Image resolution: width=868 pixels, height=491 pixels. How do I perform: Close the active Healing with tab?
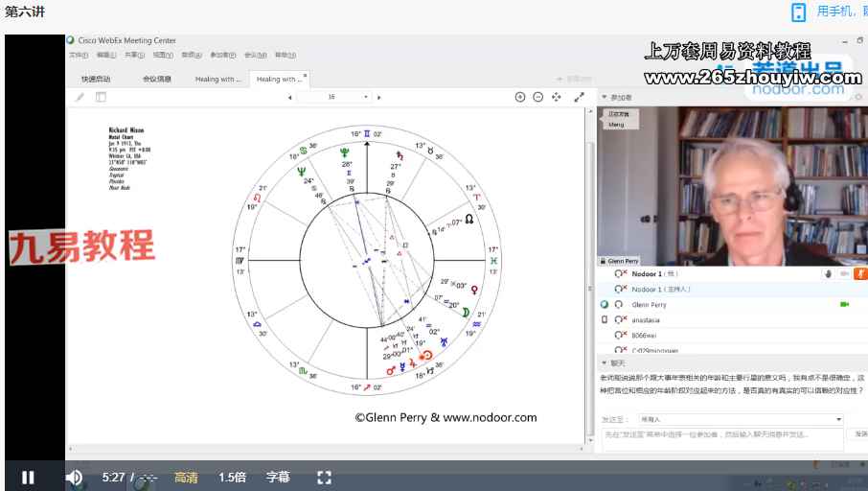click(x=305, y=75)
